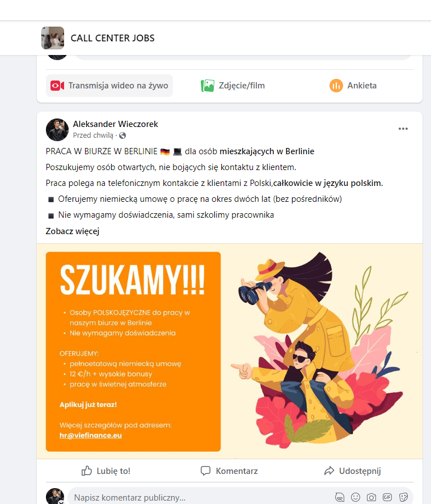Attach photo using camera icon in comment
The height and width of the screenshot is (504, 431).
pos(371,497)
